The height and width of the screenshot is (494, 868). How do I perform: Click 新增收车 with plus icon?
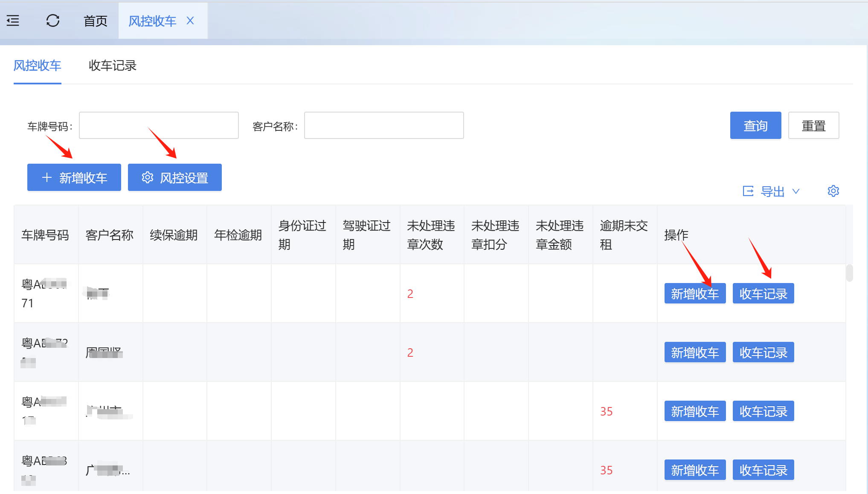click(x=74, y=177)
